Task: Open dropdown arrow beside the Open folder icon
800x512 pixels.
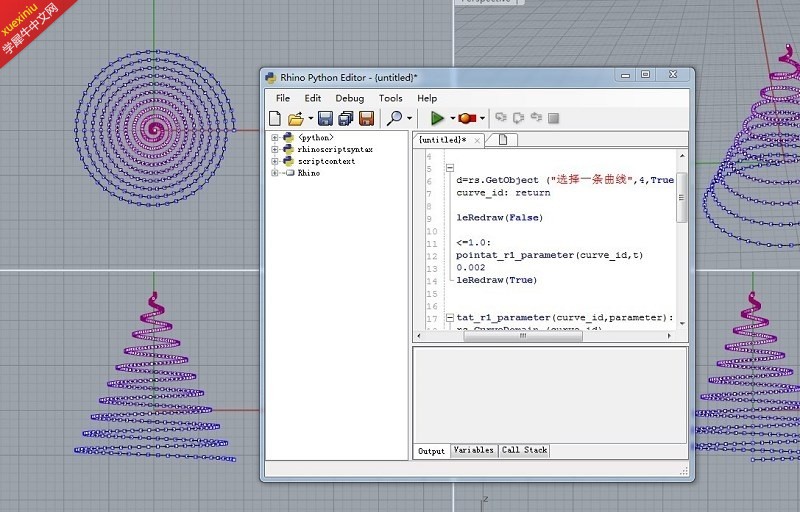Action: pos(310,118)
